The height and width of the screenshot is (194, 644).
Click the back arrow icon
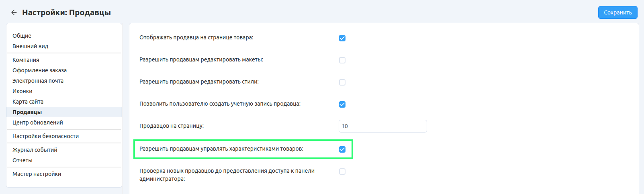coord(14,12)
